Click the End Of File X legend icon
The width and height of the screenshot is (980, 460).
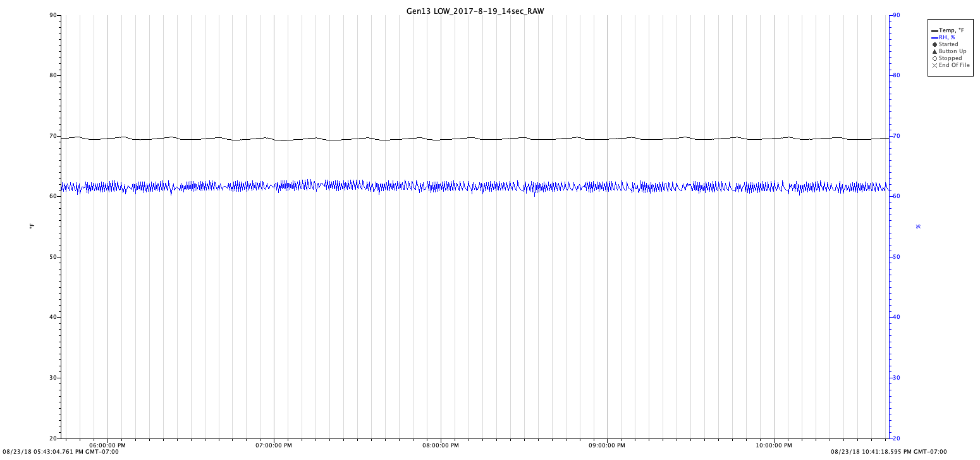934,65
